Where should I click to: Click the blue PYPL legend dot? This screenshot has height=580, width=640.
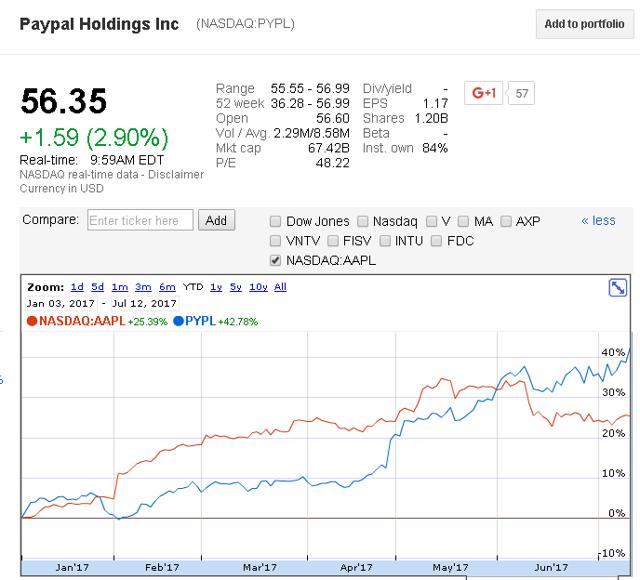point(178,321)
